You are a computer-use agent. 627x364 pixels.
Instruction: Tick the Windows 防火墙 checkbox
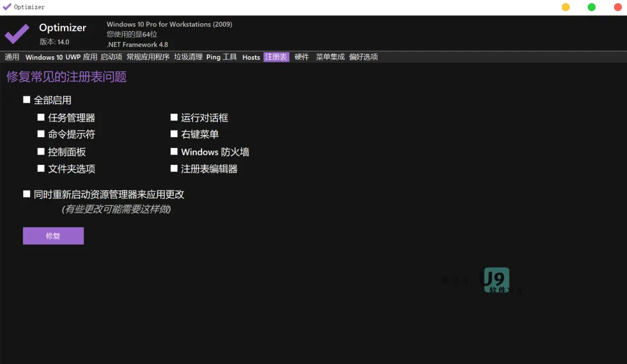[x=174, y=152]
